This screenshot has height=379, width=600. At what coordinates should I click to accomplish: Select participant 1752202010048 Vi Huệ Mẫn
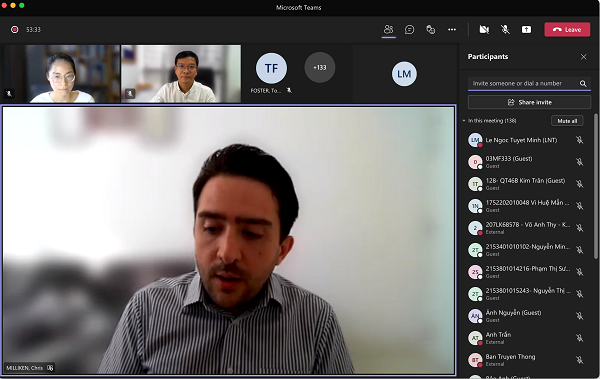click(x=526, y=206)
